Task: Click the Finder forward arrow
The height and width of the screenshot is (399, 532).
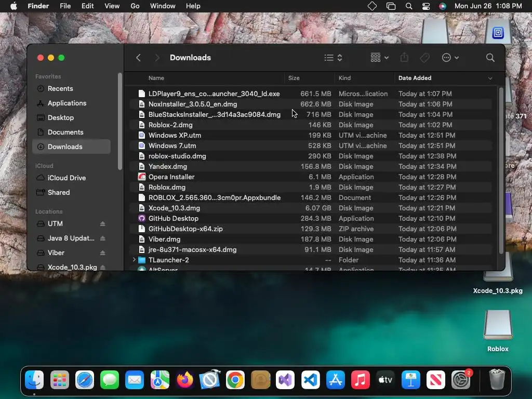Action: (x=157, y=58)
